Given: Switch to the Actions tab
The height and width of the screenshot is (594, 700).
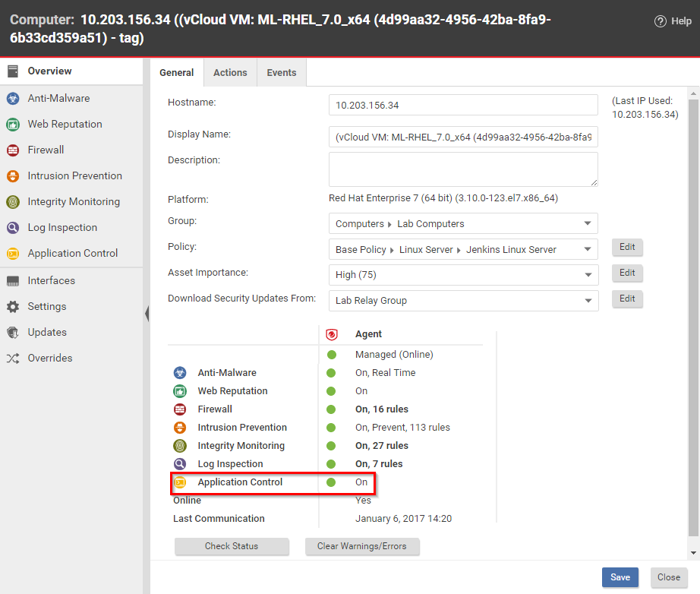Looking at the screenshot, I should [230, 72].
